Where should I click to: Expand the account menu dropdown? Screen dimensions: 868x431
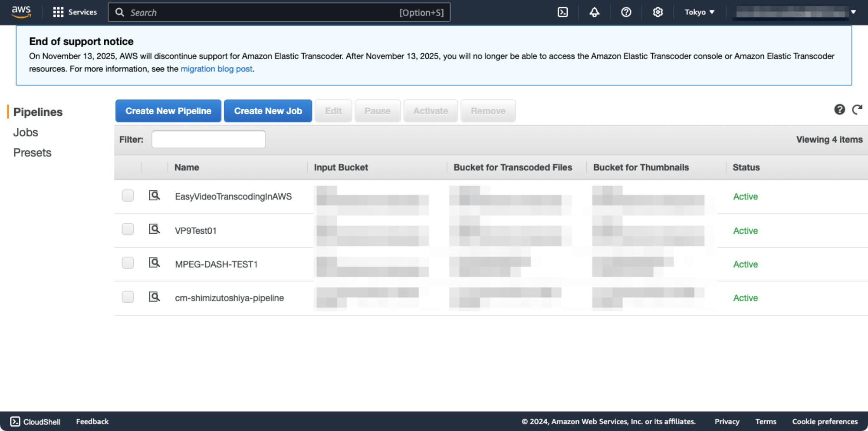coord(796,12)
